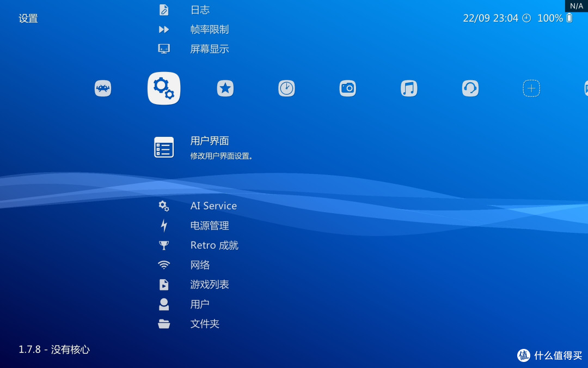588x368 pixels.
Task: Click the 用户界面 list icon
Action: [x=164, y=147]
